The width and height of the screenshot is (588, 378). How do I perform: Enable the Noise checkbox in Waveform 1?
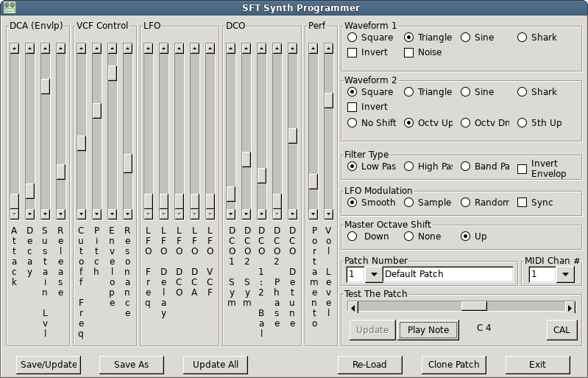[x=409, y=52]
